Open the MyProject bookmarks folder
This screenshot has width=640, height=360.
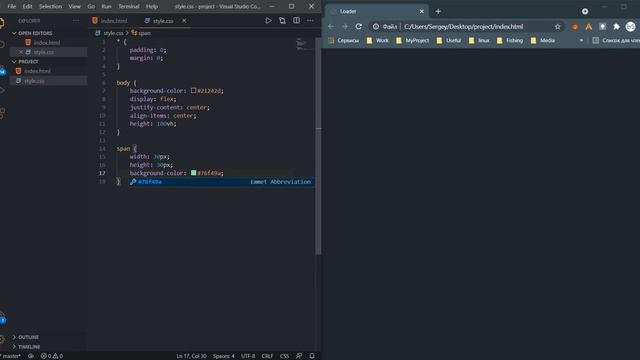tap(413, 40)
